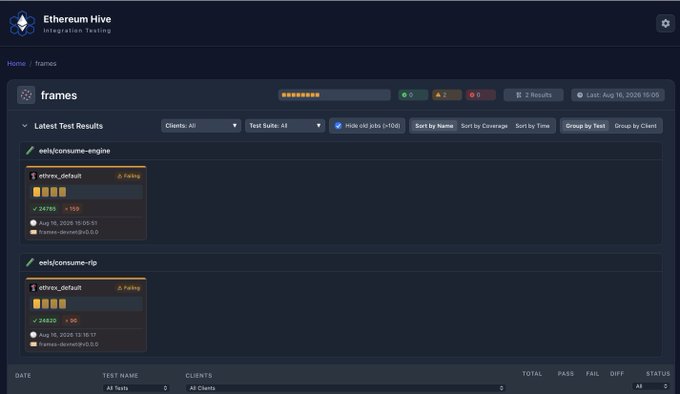Select Sort by Coverage option
The height and width of the screenshot is (394, 680).
tap(484, 126)
